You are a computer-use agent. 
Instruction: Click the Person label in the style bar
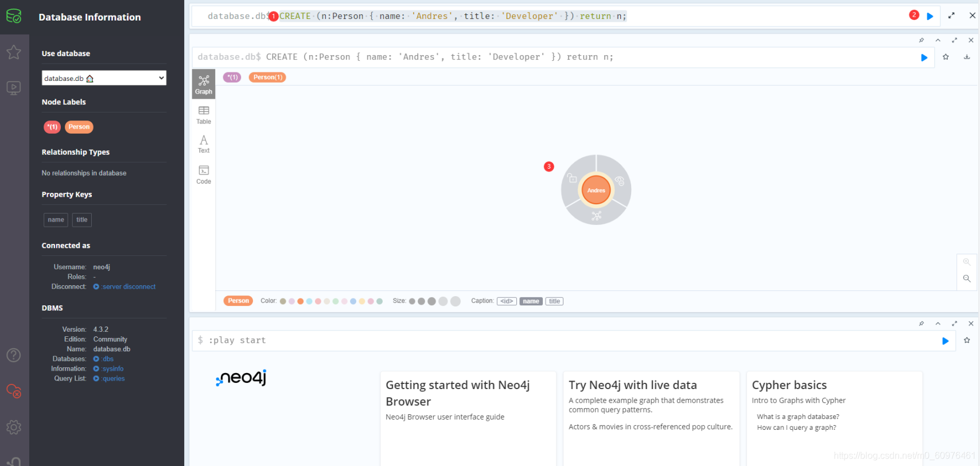coord(238,301)
